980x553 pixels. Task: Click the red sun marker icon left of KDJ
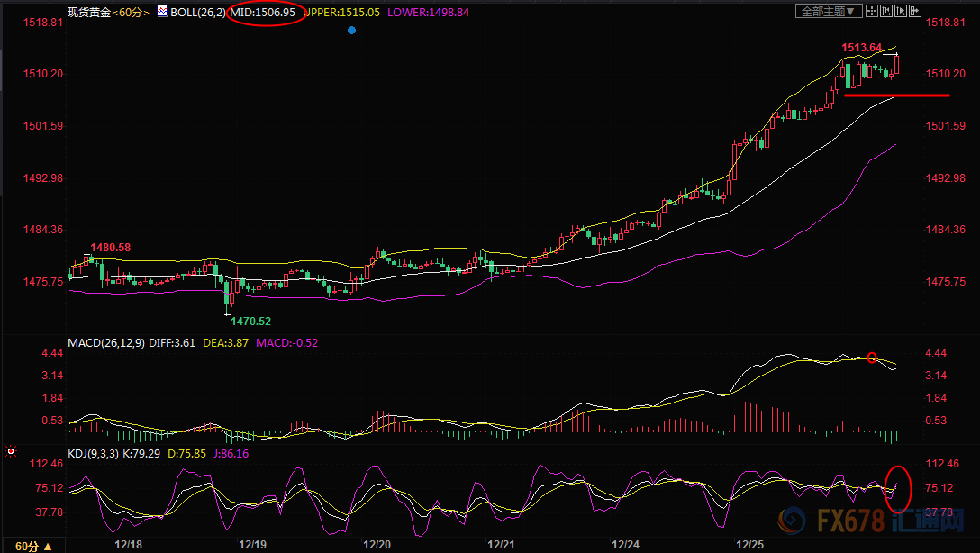click(9, 450)
